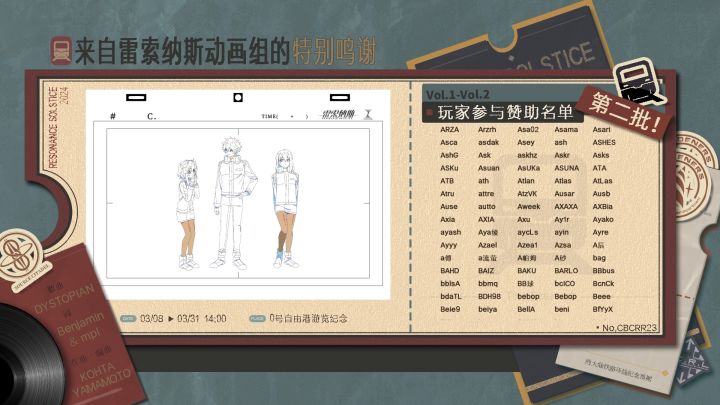Screen dimensions: 720x405
Task: Select the name ARZA in the list
Action: (x=450, y=129)
